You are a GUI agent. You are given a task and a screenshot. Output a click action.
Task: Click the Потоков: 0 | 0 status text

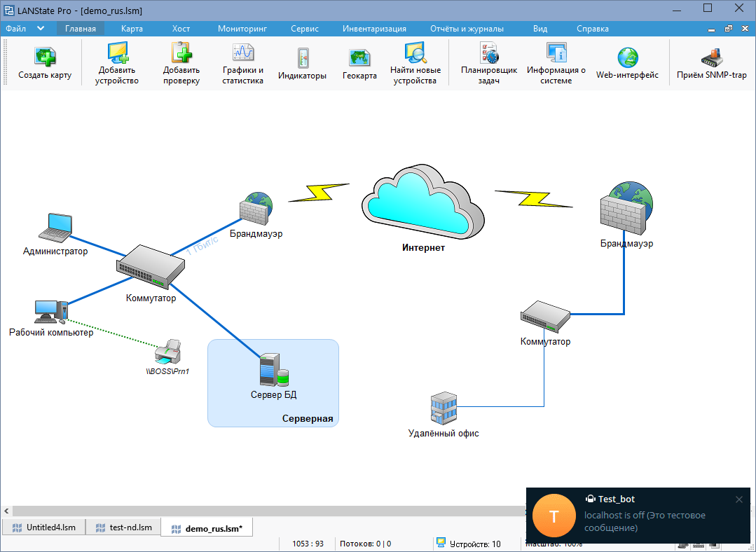(366, 544)
